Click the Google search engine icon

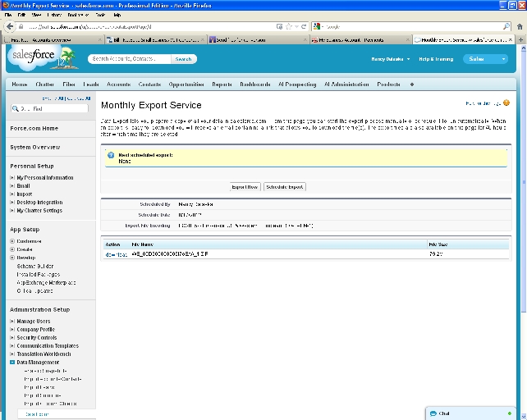click(316, 26)
